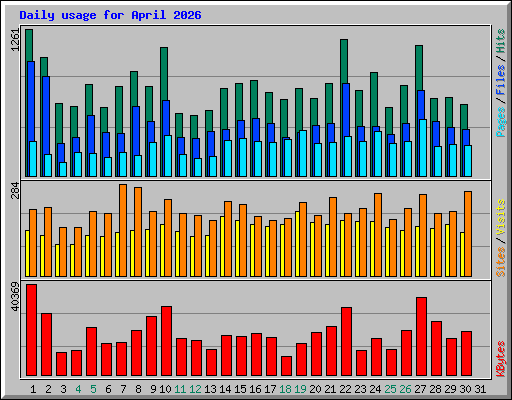The image size is (512, 400).
Task: Click green weekend day 11 label
Action: click(180, 389)
